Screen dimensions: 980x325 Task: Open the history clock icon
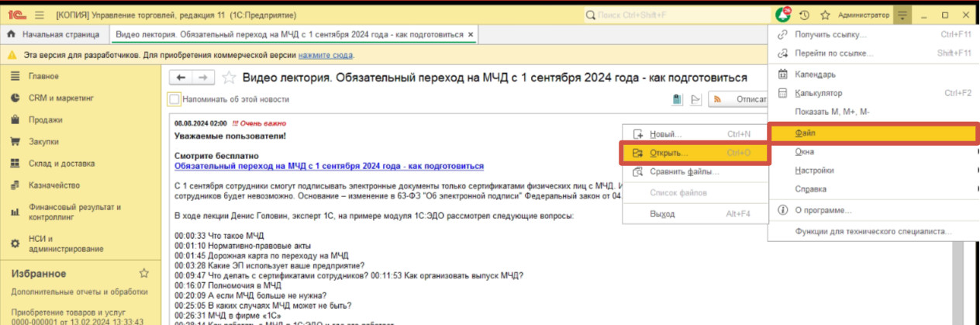pos(805,16)
